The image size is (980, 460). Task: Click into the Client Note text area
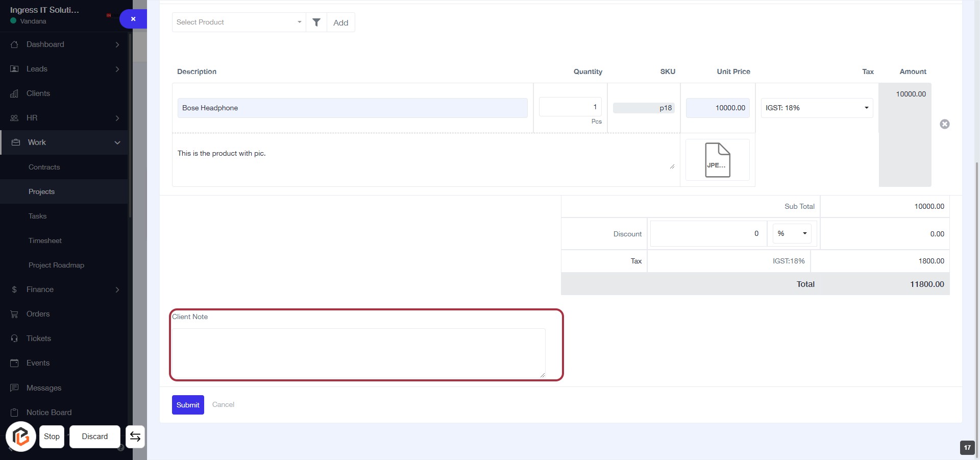tap(358, 353)
